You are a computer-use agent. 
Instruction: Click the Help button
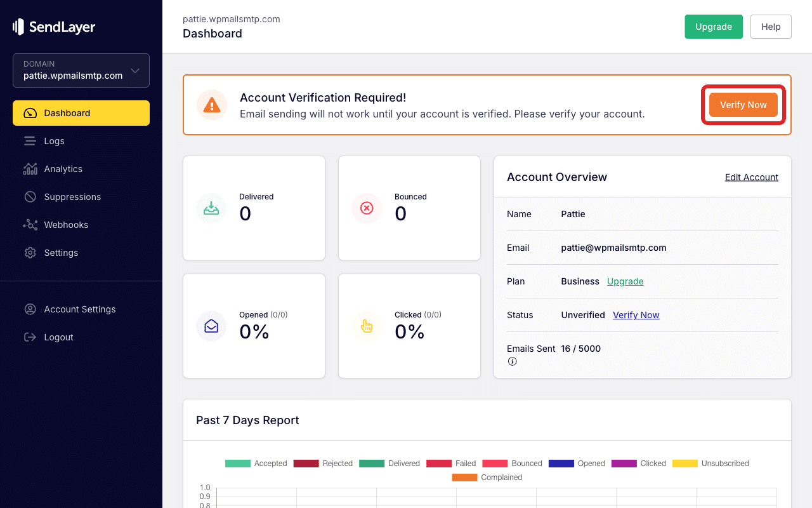pyautogui.click(x=771, y=27)
